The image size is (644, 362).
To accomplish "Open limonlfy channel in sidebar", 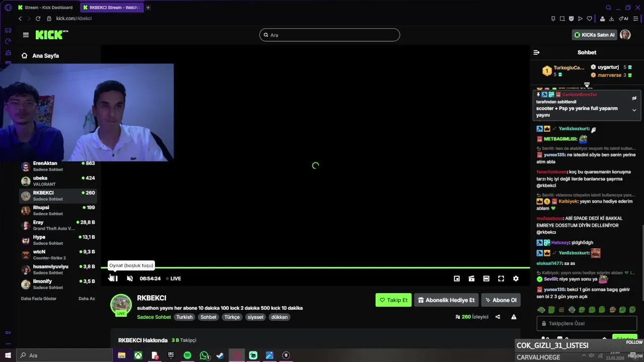I will [x=58, y=284].
